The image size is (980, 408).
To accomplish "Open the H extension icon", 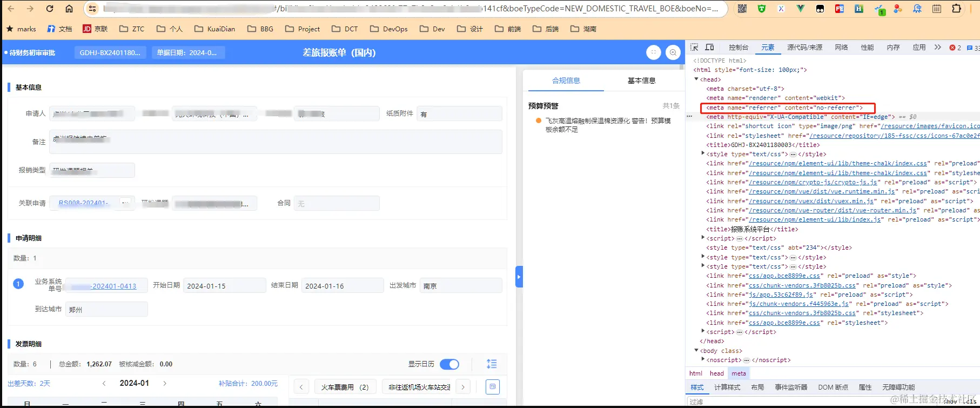I will tap(859, 9).
